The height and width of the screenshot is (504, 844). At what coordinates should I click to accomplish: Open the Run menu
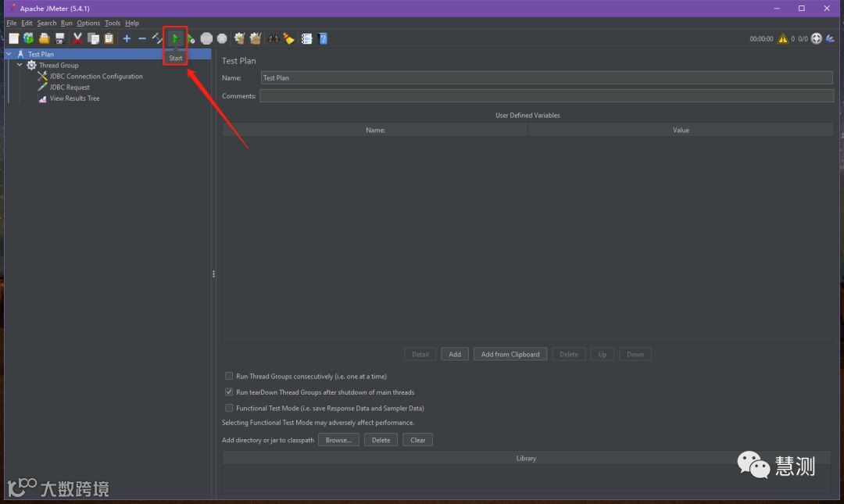coord(66,23)
